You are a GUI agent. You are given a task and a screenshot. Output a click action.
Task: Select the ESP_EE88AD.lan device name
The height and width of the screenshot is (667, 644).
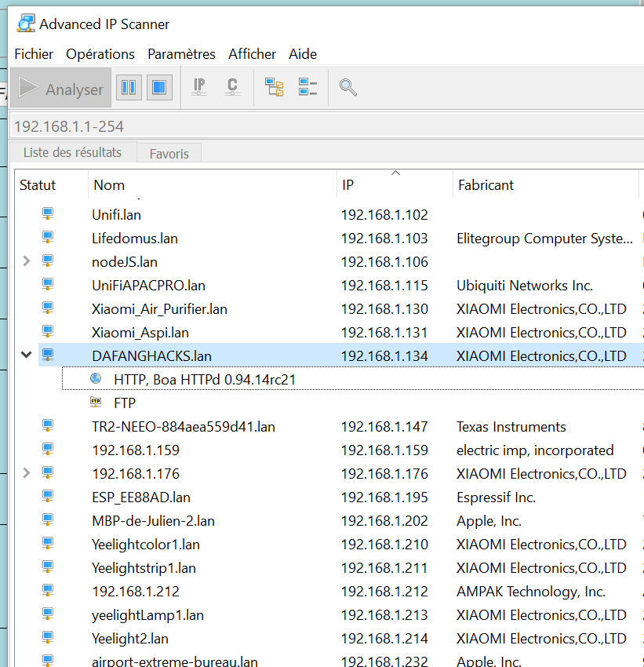click(141, 497)
